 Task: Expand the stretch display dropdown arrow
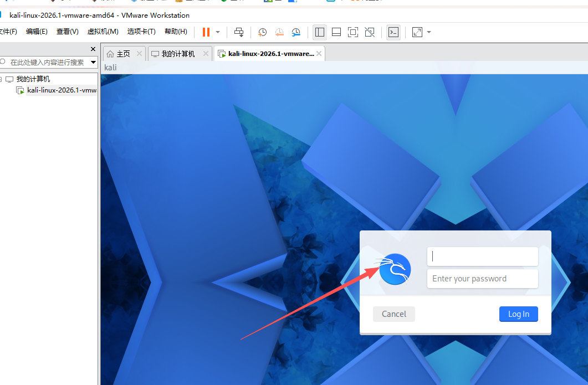(x=429, y=32)
